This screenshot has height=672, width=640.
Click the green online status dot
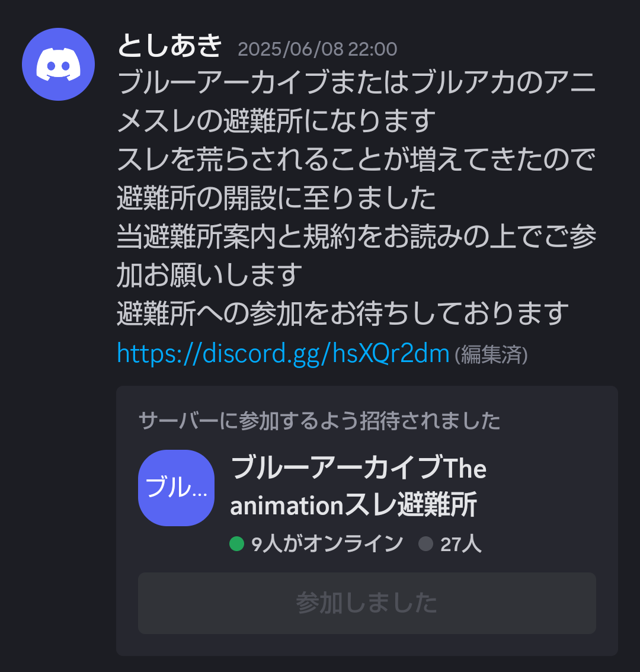(236, 543)
